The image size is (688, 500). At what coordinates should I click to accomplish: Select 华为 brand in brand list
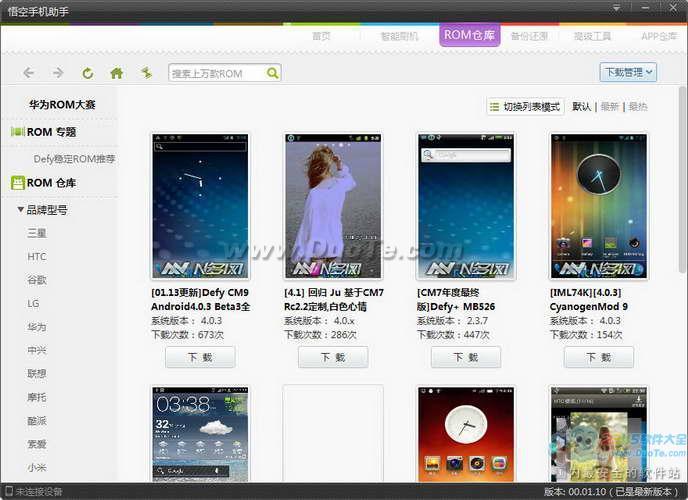(37, 327)
